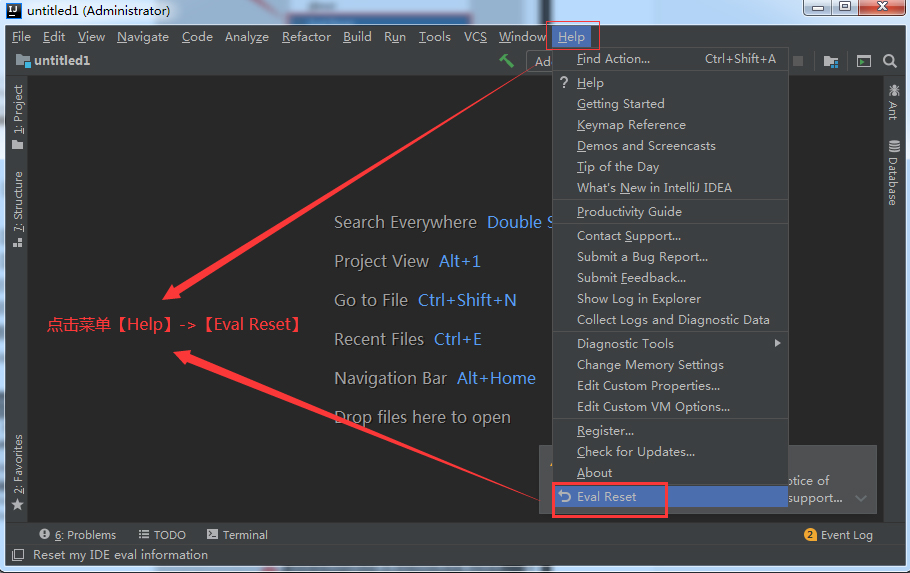Click the green Build hammer icon

pos(507,60)
